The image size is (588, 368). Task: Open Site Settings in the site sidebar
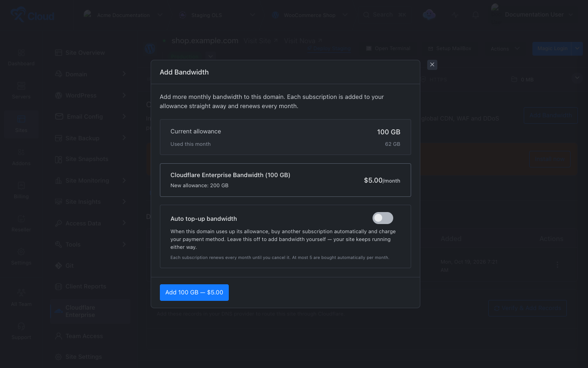90,357
